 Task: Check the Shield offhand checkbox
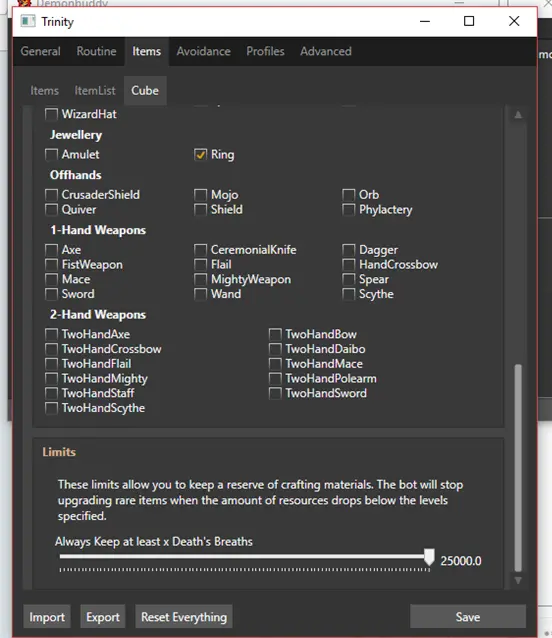(201, 210)
